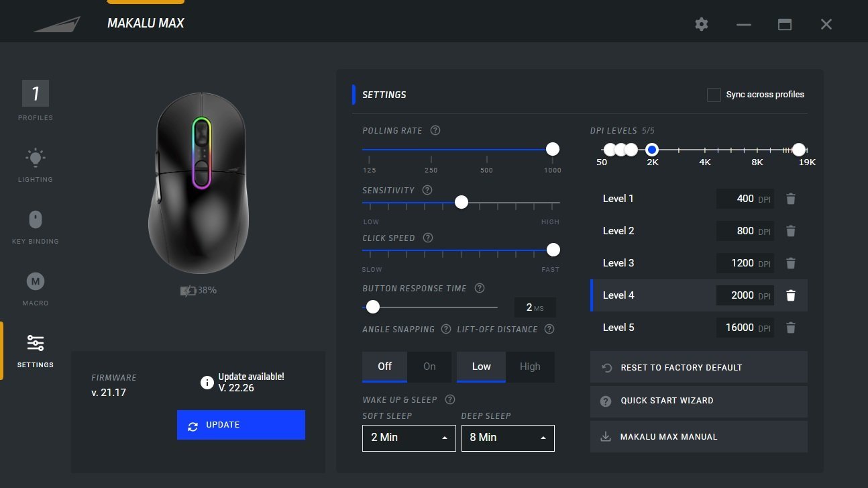Download the Makalu Max Manual
The image size is (868, 488).
click(x=699, y=437)
